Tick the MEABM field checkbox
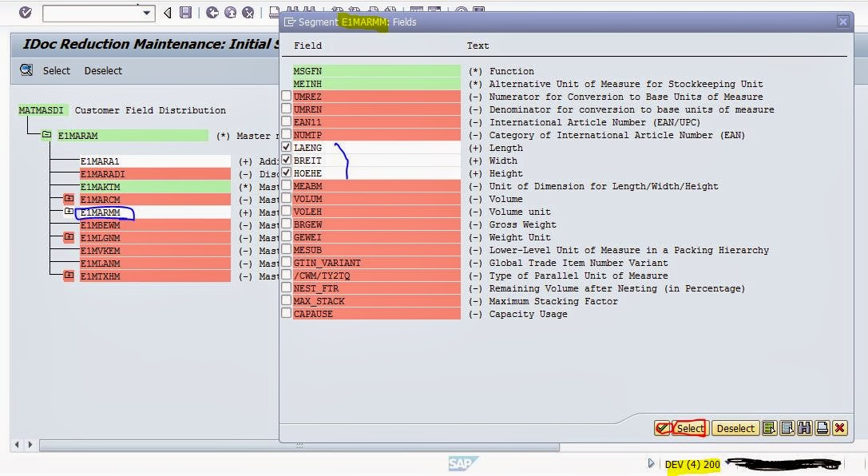The height and width of the screenshot is (476, 868). click(x=286, y=184)
